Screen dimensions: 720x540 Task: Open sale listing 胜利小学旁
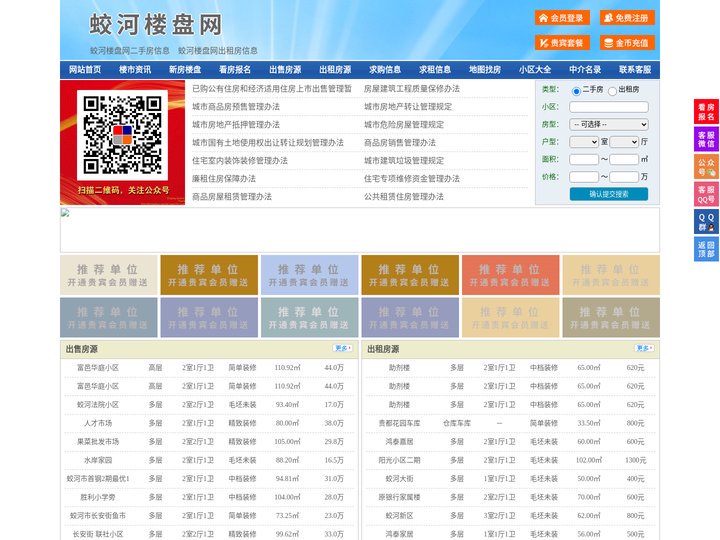pyautogui.click(x=98, y=497)
